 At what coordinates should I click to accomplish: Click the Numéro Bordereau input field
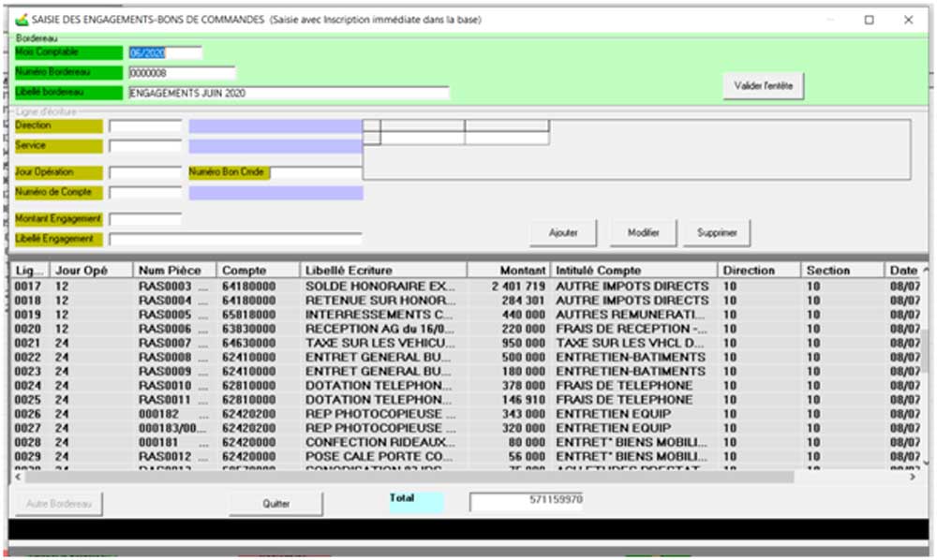[x=182, y=73]
